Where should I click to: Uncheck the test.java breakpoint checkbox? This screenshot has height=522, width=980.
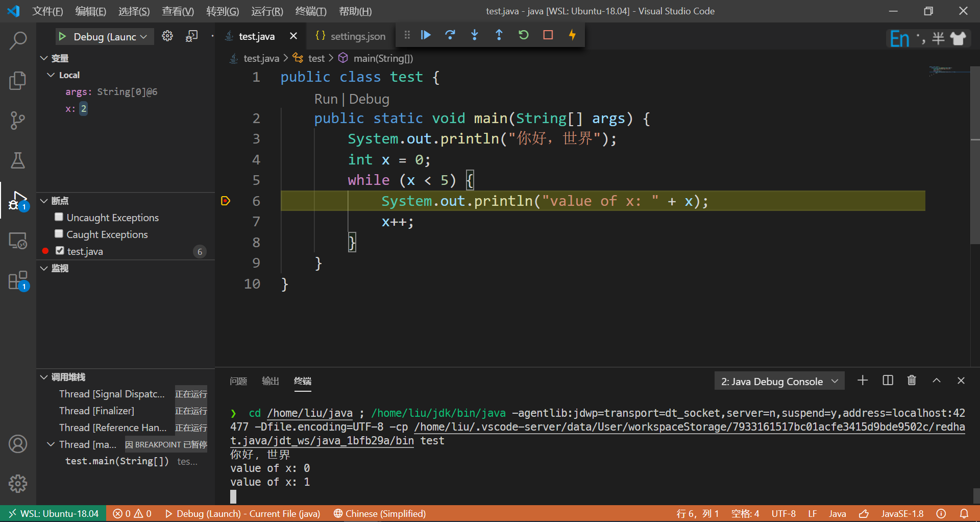(x=59, y=251)
